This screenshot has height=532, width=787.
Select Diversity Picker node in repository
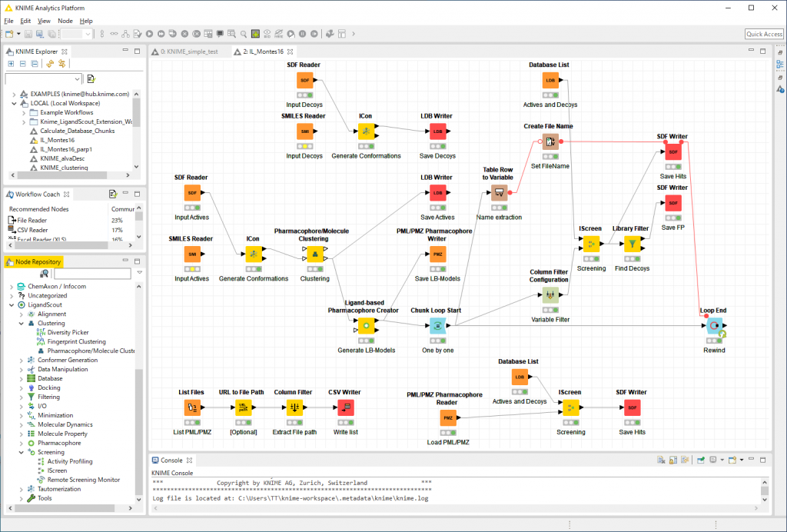pos(68,333)
